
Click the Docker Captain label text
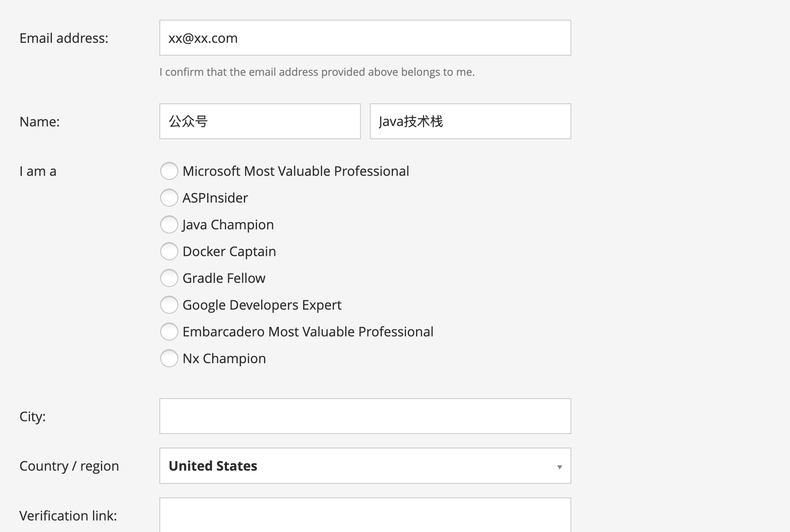tap(229, 252)
